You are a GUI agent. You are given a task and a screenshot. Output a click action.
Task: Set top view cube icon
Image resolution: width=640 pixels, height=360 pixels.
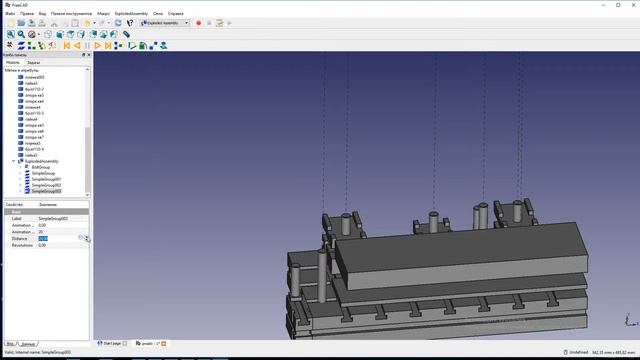pyautogui.click(x=71, y=35)
